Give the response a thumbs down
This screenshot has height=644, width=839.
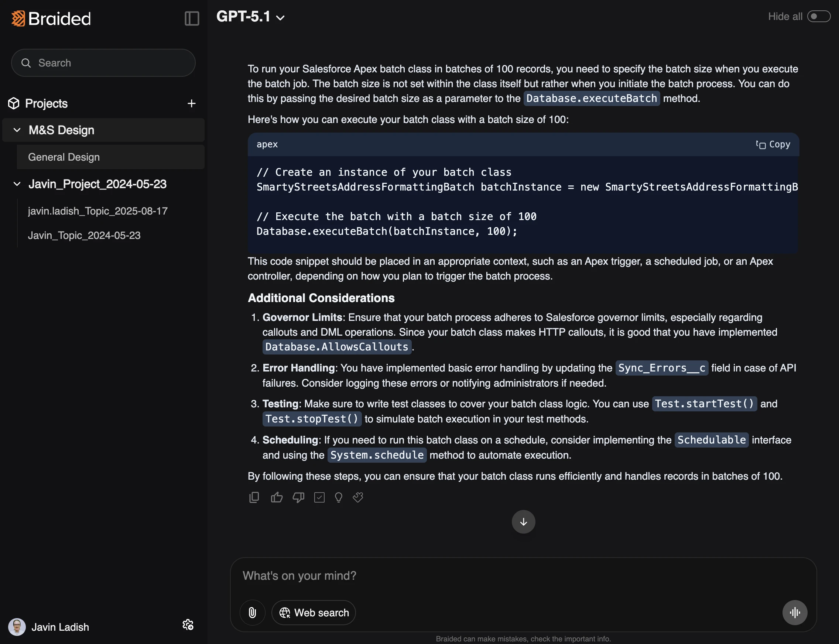tap(298, 497)
